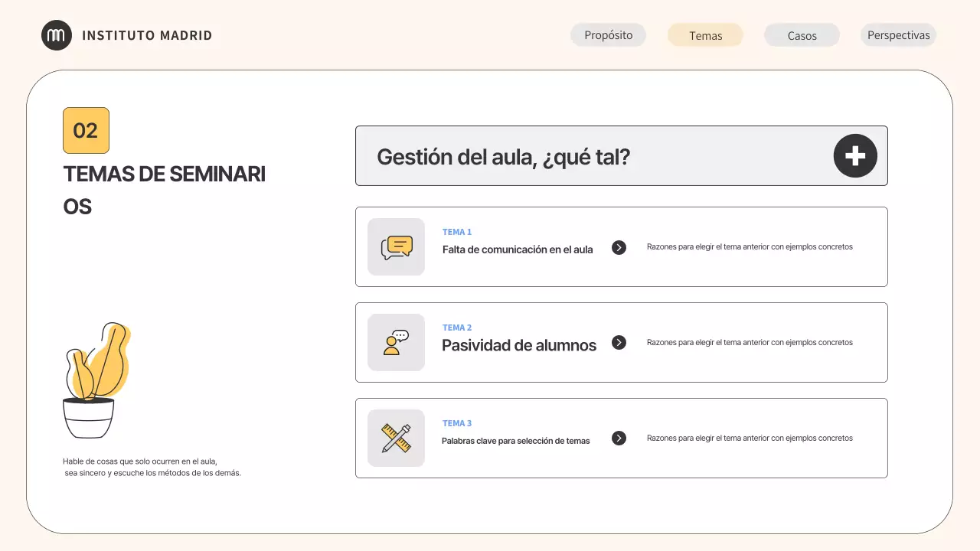Select the pencil and ruler icon for Tema 3
The image size is (980, 551).
[x=396, y=438]
